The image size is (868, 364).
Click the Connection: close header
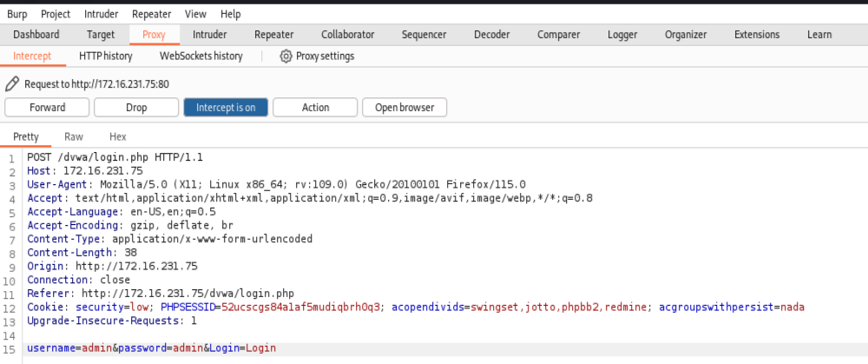coord(79,280)
